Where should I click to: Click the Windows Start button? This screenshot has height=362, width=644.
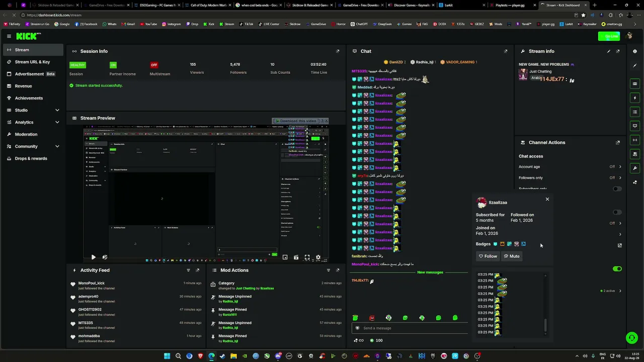(x=167, y=356)
